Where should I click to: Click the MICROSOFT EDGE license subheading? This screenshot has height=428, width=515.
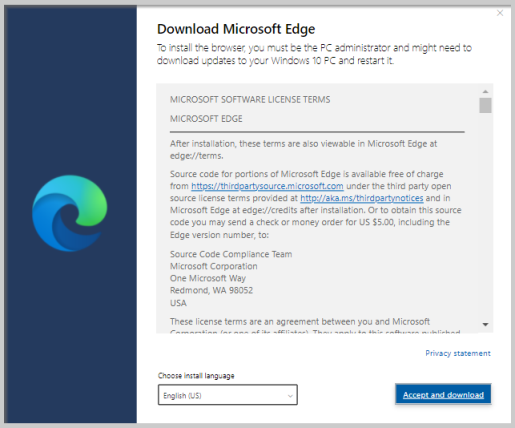206,119
